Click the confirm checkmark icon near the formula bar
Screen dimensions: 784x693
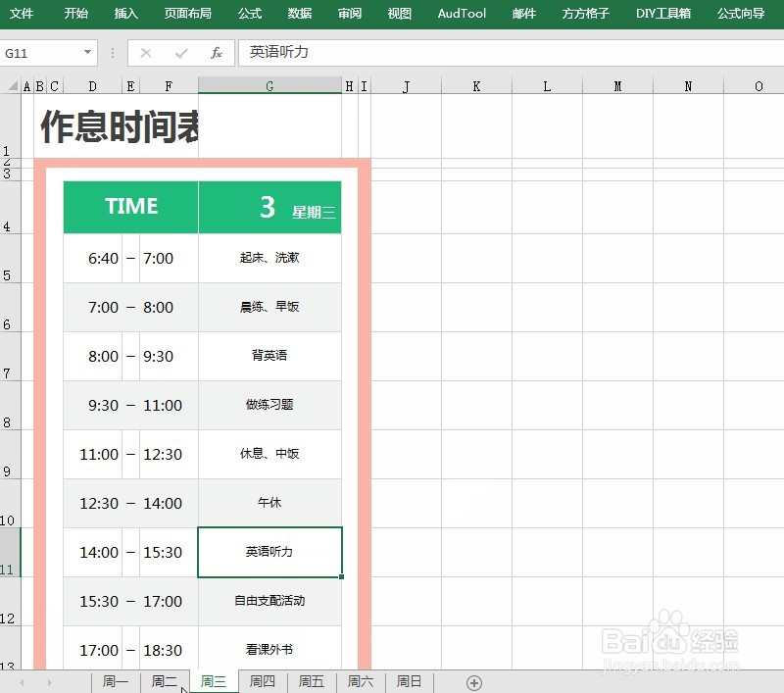pos(178,53)
